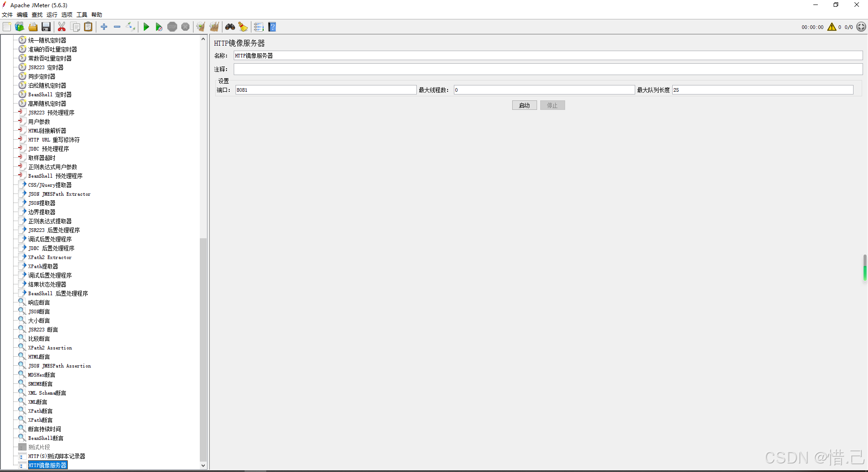Image resolution: width=868 pixels, height=472 pixels.
Task: Paste from clipboard icon
Action: tap(89, 27)
